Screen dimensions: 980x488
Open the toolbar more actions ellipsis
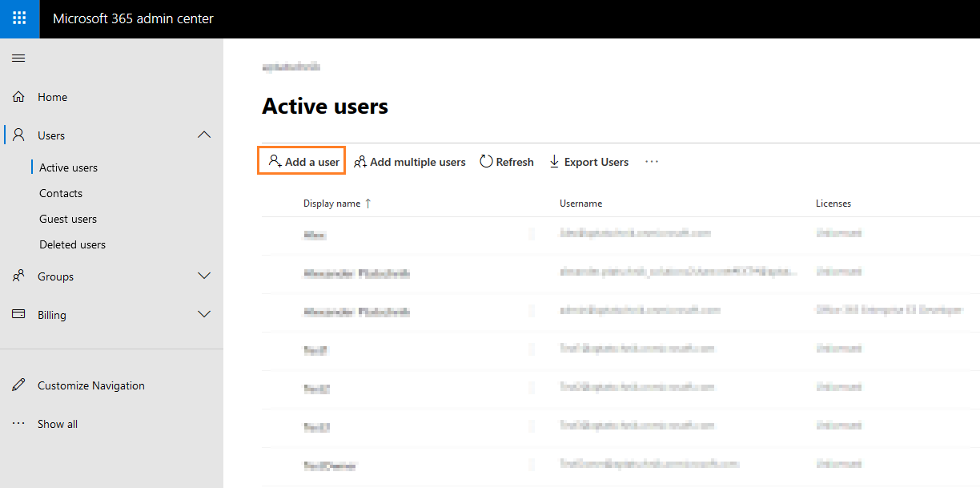click(x=652, y=162)
